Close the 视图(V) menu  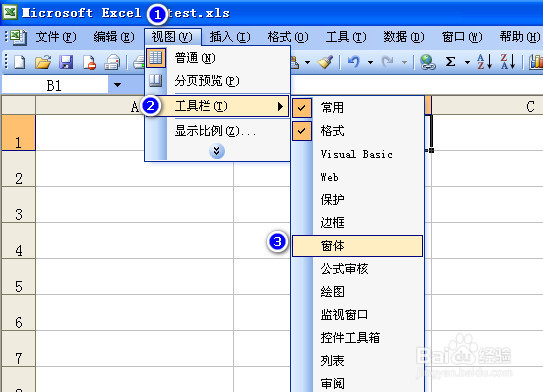(x=172, y=37)
